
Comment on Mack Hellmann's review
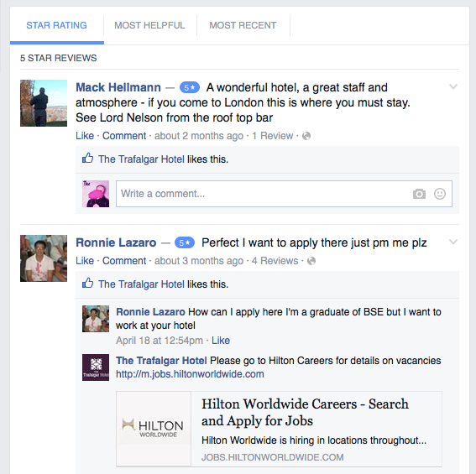coord(124,136)
